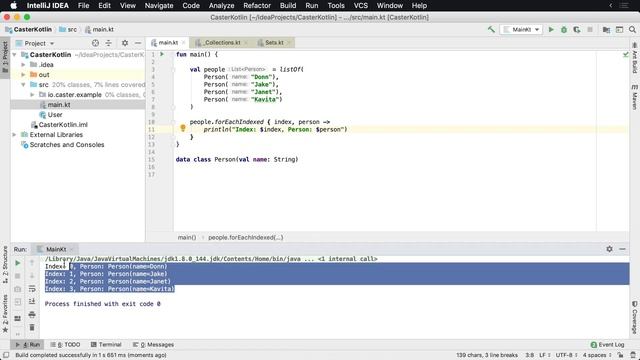Click the stop process icon in top toolbar
The height and width of the screenshot is (360, 640).
coord(590,29)
